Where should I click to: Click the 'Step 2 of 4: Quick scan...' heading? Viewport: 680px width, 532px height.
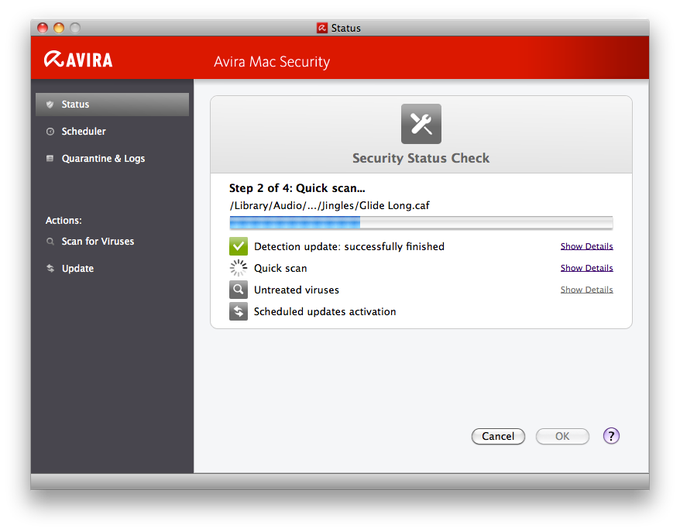[297, 188]
